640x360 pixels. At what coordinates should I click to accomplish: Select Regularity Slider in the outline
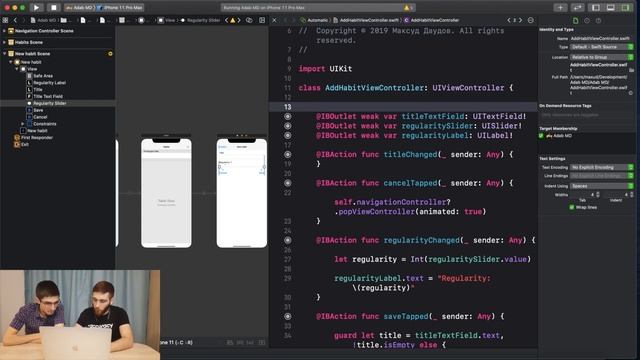coord(49,103)
